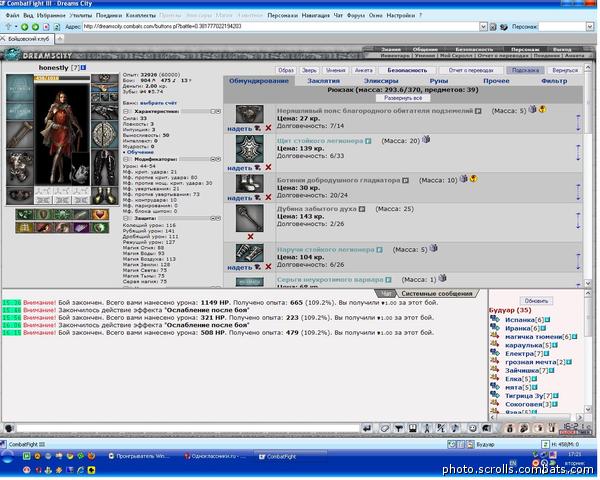Open the Поединки menu
The width and height of the screenshot is (600, 480).
(x=109, y=15)
